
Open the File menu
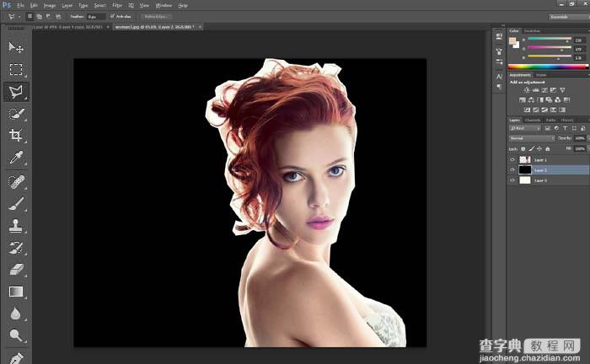click(x=21, y=6)
